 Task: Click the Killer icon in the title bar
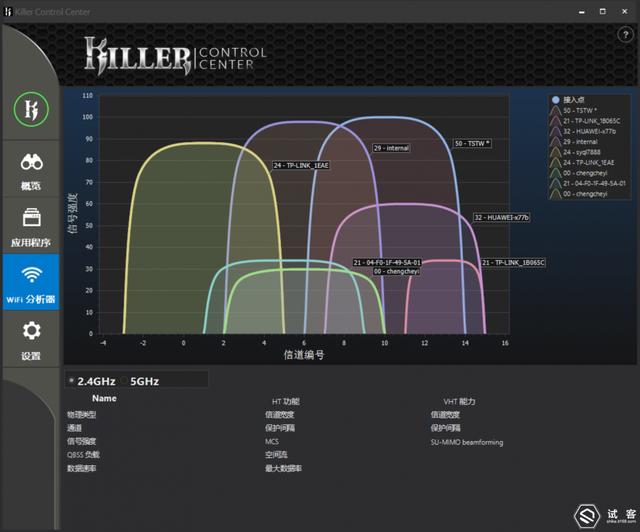(x=8, y=12)
